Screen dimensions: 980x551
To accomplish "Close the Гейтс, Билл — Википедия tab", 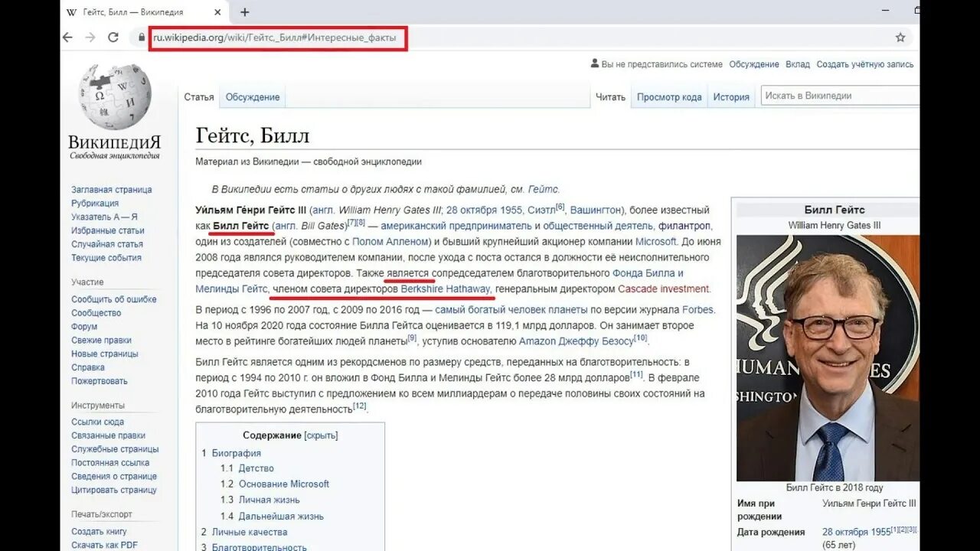I will coord(217,12).
